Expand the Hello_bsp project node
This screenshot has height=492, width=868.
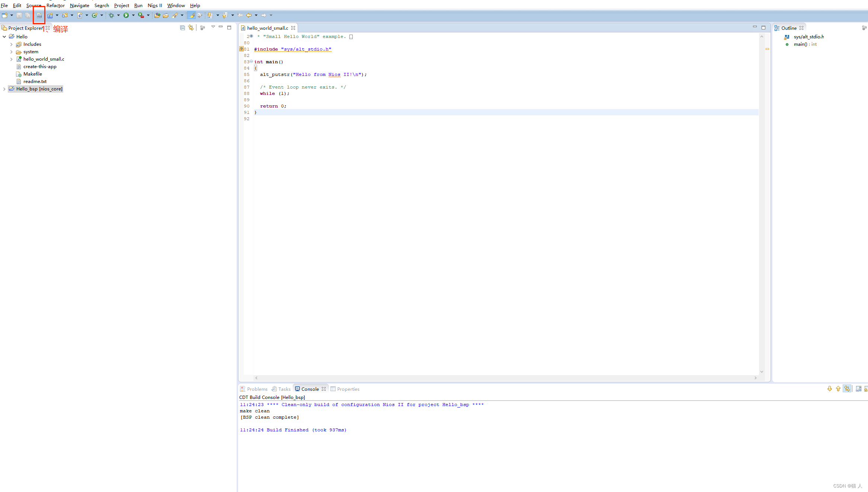(x=4, y=89)
